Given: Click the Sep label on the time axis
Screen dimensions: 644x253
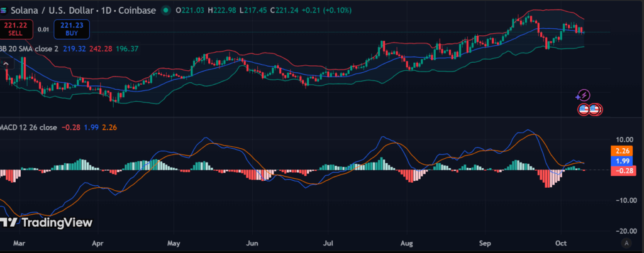Looking at the screenshot, I should click(486, 242).
